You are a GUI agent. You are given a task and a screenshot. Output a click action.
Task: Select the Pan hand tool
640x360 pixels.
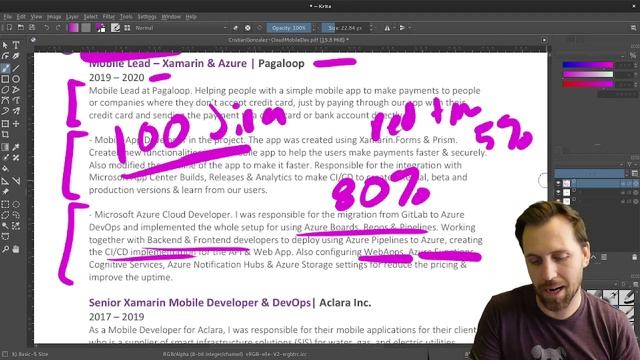coord(16,249)
